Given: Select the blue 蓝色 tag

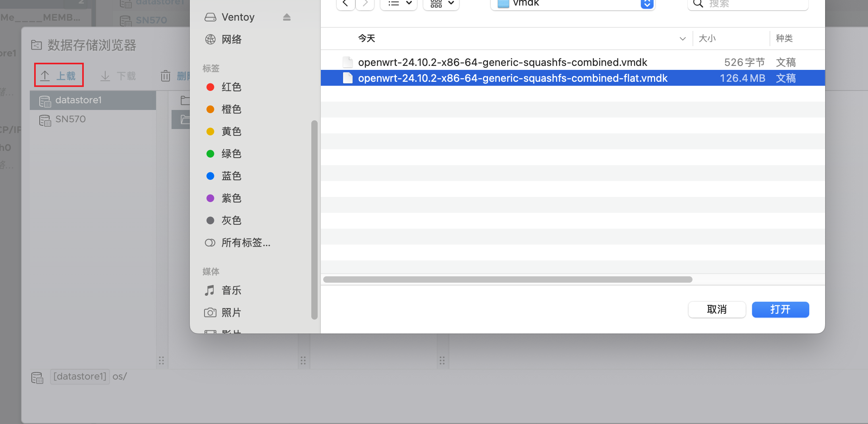Looking at the screenshot, I should (x=224, y=176).
